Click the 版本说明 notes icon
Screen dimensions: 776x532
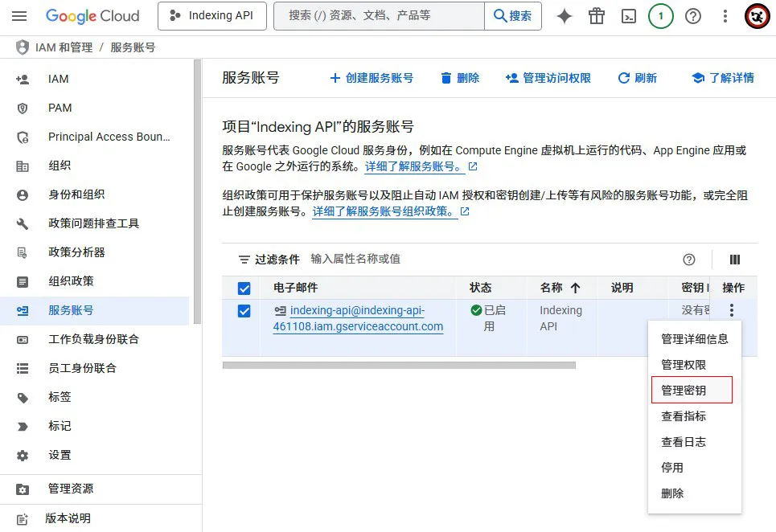point(23,519)
